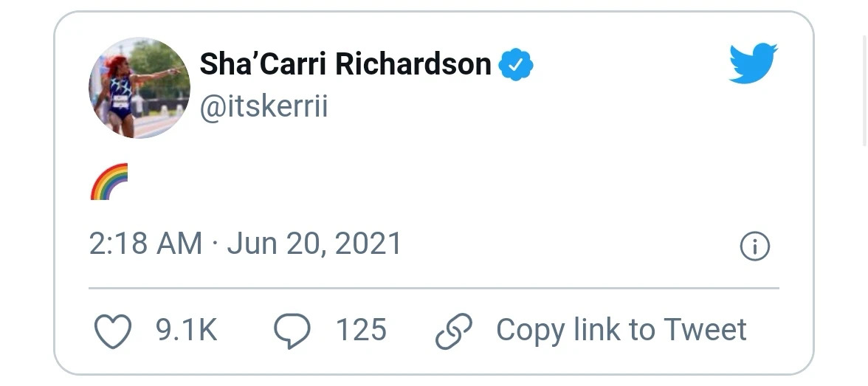The height and width of the screenshot is (386, 868).
Task: Click the white margin left of the tweet card
Action: point(27,193)
